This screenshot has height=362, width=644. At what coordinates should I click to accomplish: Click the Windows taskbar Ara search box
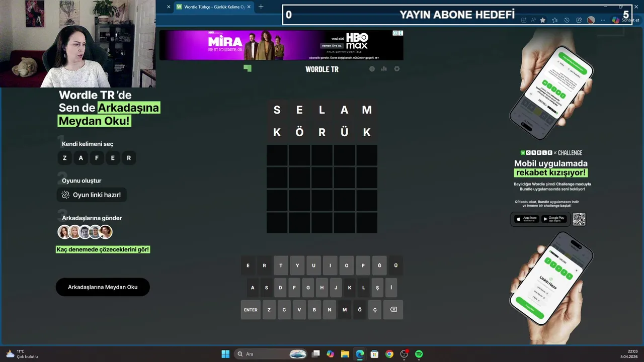click(x=271, y=354)
